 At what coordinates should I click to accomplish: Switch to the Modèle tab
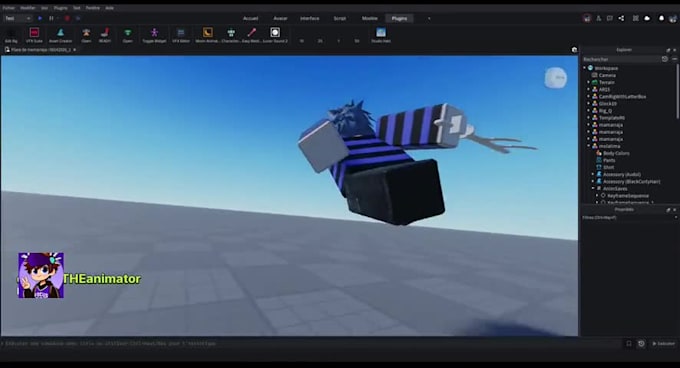coord(369,18)
